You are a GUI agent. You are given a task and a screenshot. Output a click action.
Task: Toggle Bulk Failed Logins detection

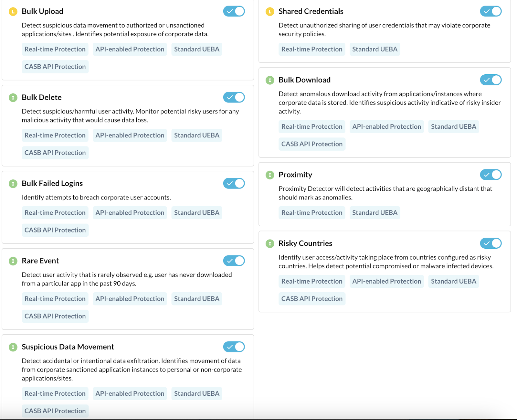click(x=234, y=183)
